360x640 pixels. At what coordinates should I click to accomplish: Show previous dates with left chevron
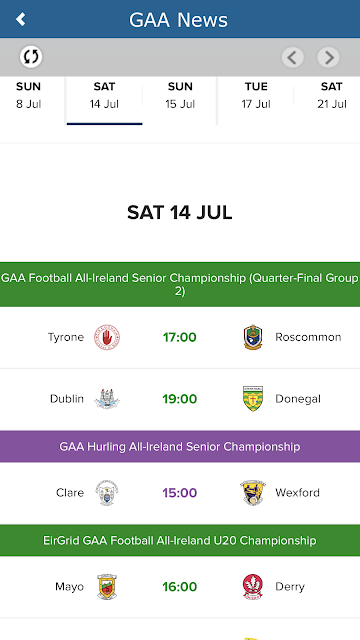293,57
